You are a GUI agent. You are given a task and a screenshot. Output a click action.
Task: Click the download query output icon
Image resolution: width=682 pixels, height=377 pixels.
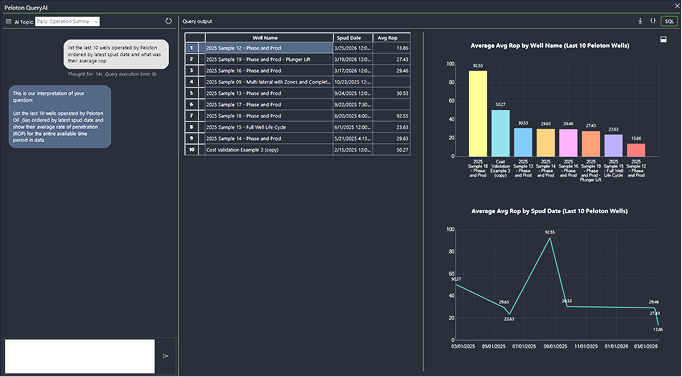(x=640, y=21)
